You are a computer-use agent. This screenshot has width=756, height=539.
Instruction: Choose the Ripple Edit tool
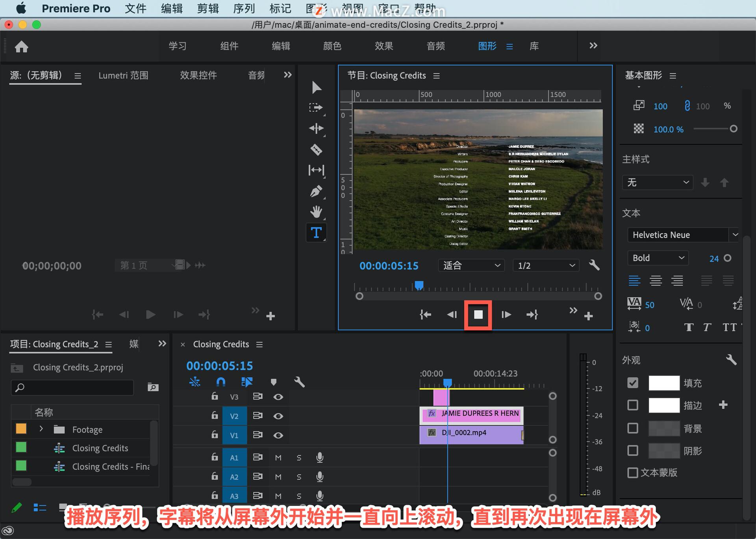316,128
